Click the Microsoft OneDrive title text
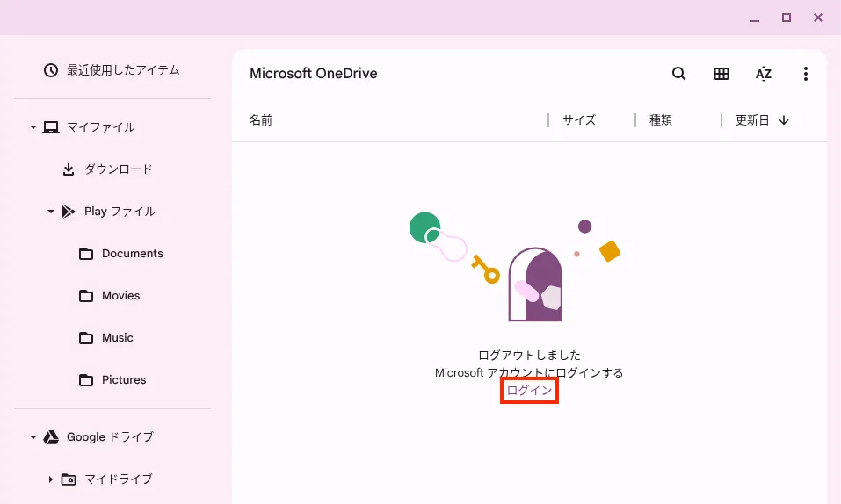The width and height of the screenshot is (841, 504). pyautogui.click(x=313, y=74)
